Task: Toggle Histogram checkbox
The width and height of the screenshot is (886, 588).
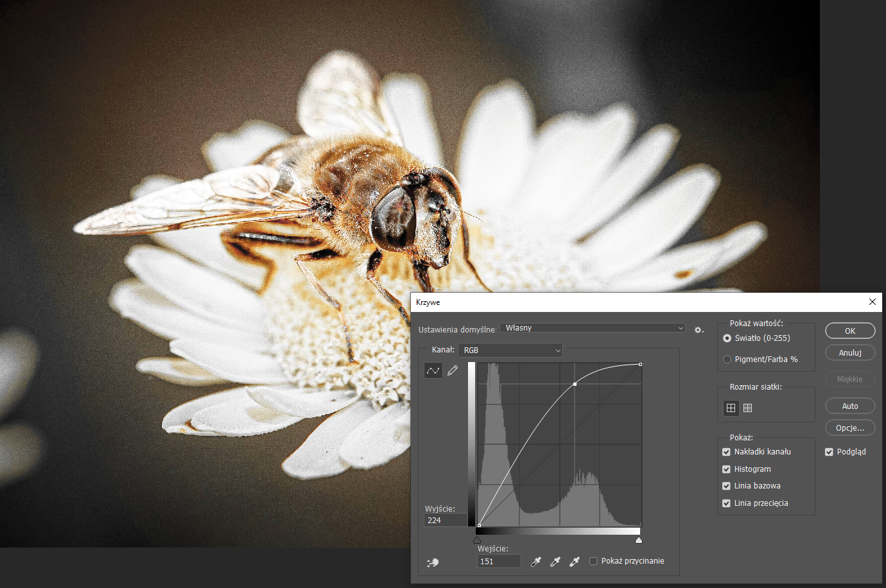Action: pyautogui.click(x=727, y=469)
